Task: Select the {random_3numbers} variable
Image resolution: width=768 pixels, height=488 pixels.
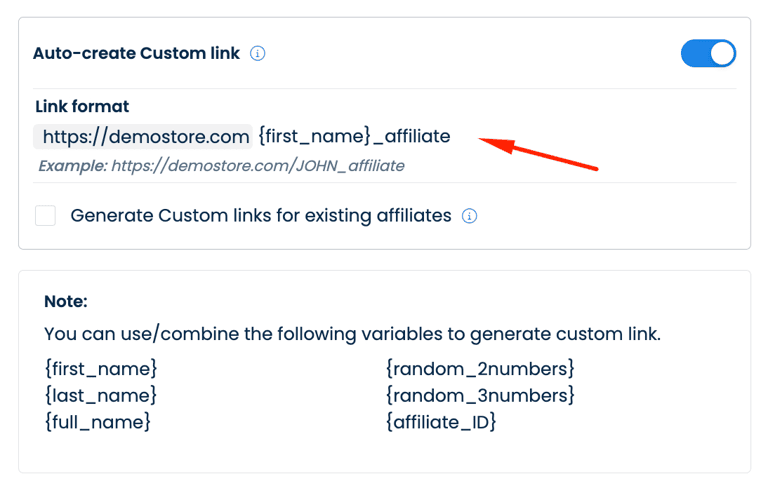Action: coord(480,396)
